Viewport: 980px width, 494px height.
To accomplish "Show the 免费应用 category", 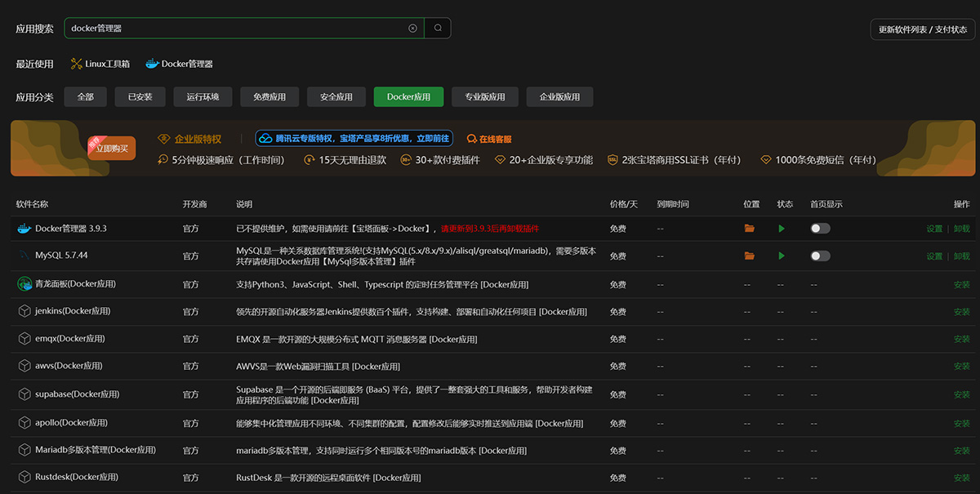I will [x=269, y=96].
